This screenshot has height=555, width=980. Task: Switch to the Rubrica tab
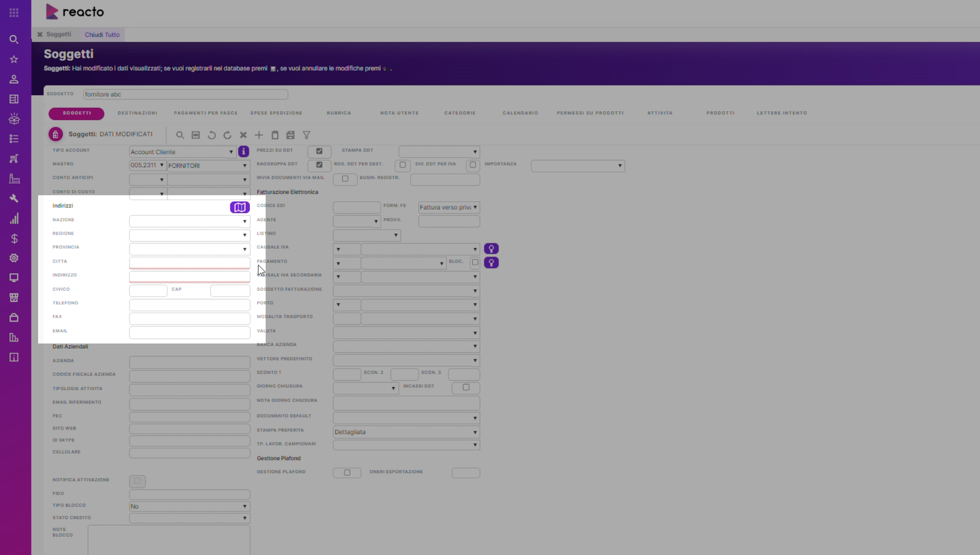[339, 113]
